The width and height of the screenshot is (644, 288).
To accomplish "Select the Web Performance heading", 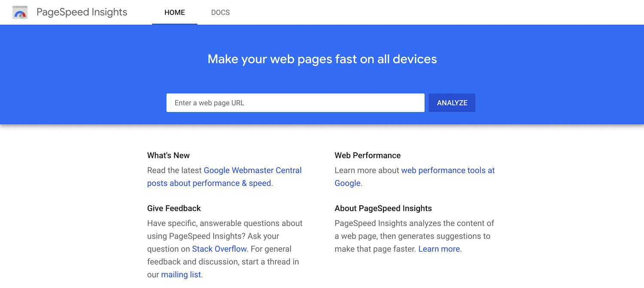I will [x=368, y=155].
